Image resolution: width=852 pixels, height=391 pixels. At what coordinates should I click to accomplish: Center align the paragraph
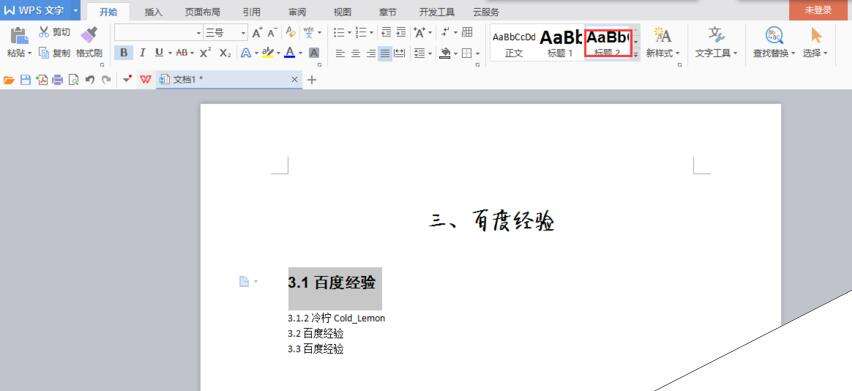(355, 53)
